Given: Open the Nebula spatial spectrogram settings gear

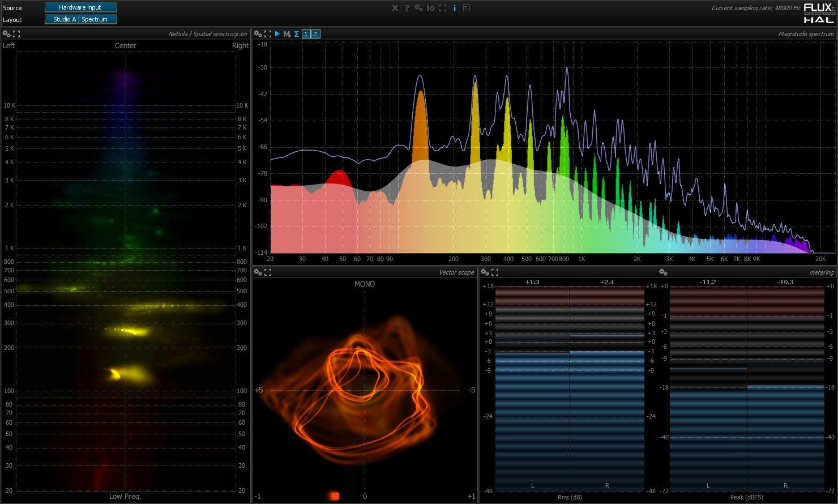Looking at the screenshot, I should pyautogui.click(x=5, y=33).
